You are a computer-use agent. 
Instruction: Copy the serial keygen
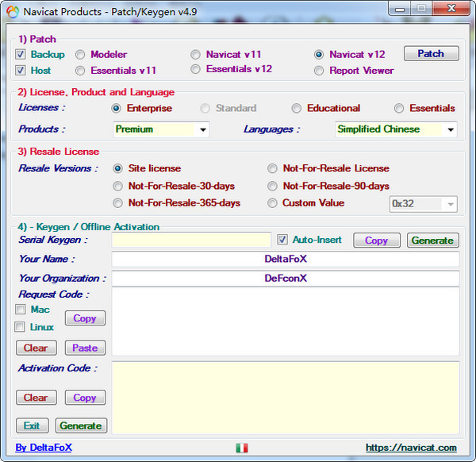(377, 241)
